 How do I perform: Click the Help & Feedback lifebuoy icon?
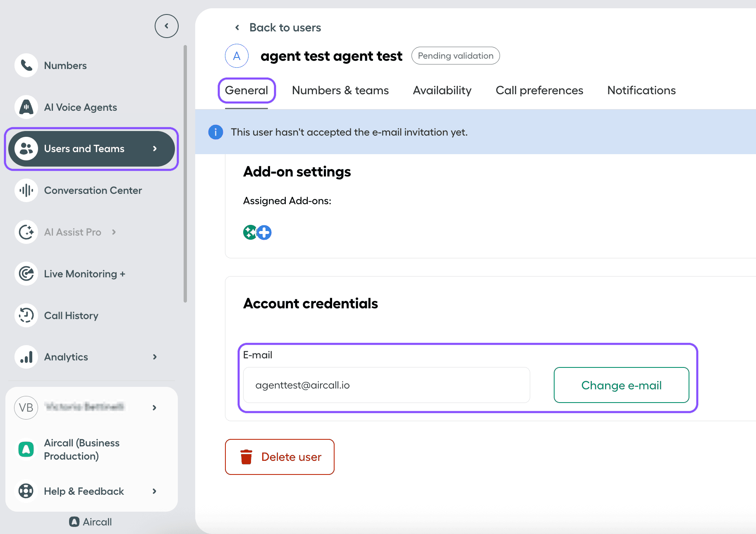click(x=26, y=491)
